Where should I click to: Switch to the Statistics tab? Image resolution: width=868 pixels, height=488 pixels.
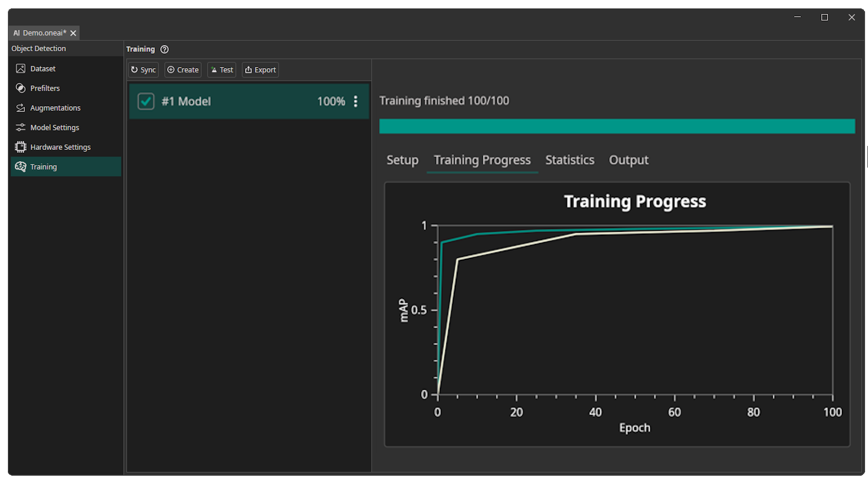pos(570,160)
